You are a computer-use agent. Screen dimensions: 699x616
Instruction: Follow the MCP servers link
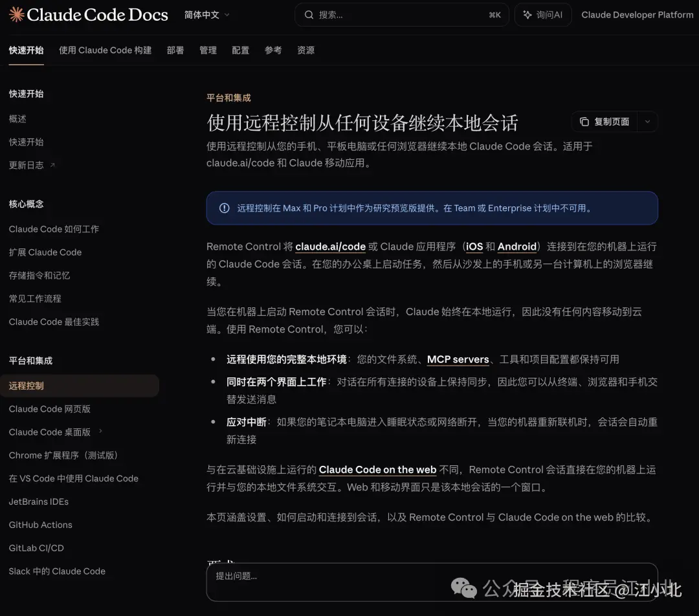458,359
